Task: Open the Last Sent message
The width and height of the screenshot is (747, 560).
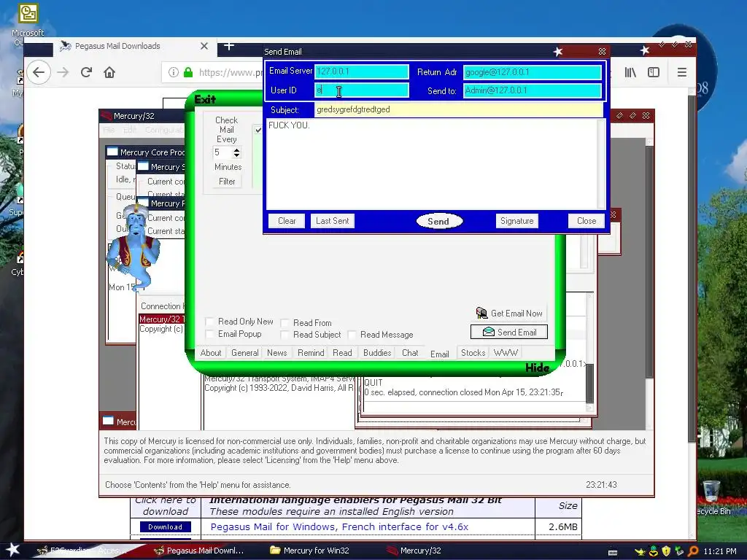Action: point(332,221)
